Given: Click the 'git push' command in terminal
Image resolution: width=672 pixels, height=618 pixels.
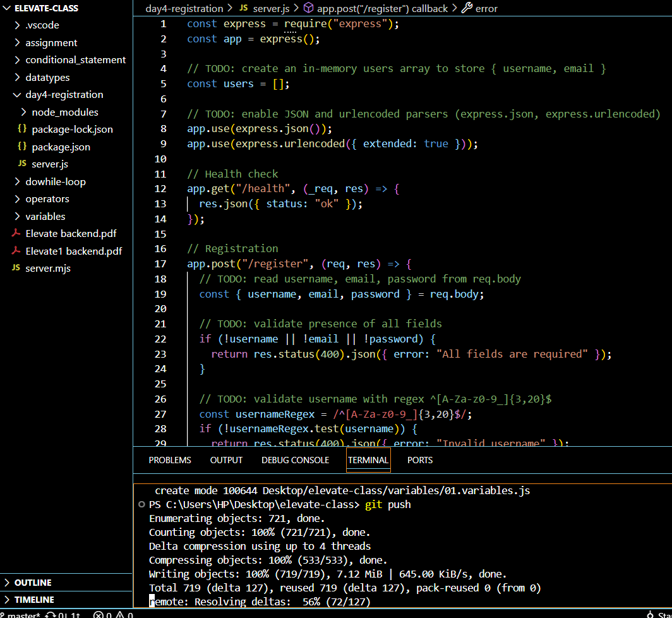Looking at the screenshot, I should point(388,504).
